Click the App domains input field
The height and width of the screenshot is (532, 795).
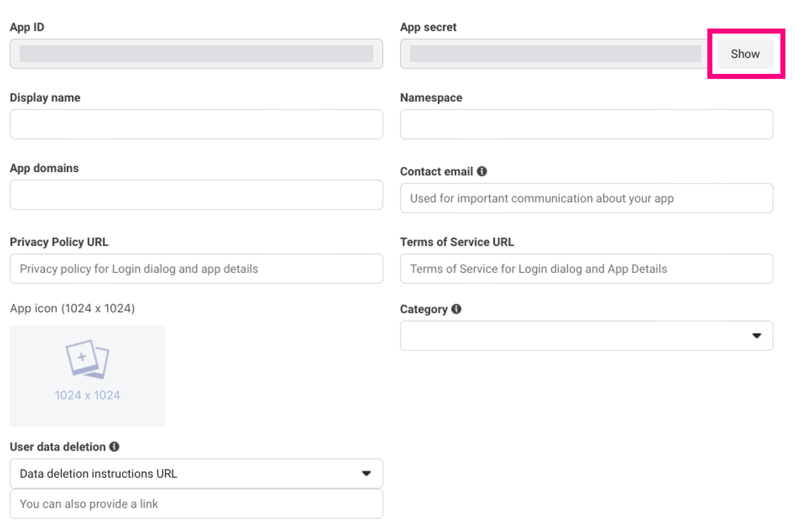(196, 195)
